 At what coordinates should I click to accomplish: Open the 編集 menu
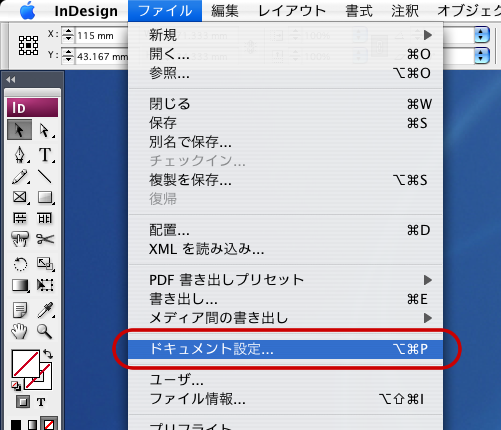point(225,11)
